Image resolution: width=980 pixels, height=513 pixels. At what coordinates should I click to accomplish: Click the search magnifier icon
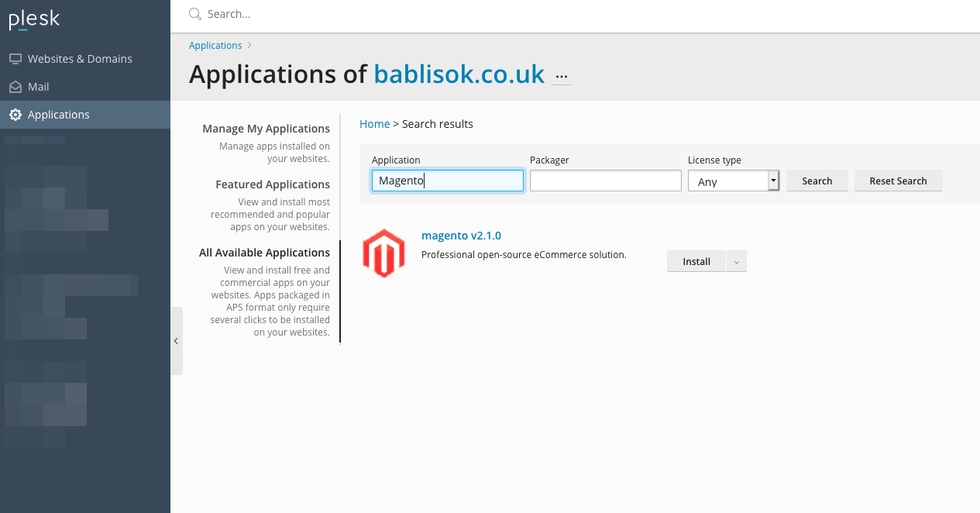[195, 14]
